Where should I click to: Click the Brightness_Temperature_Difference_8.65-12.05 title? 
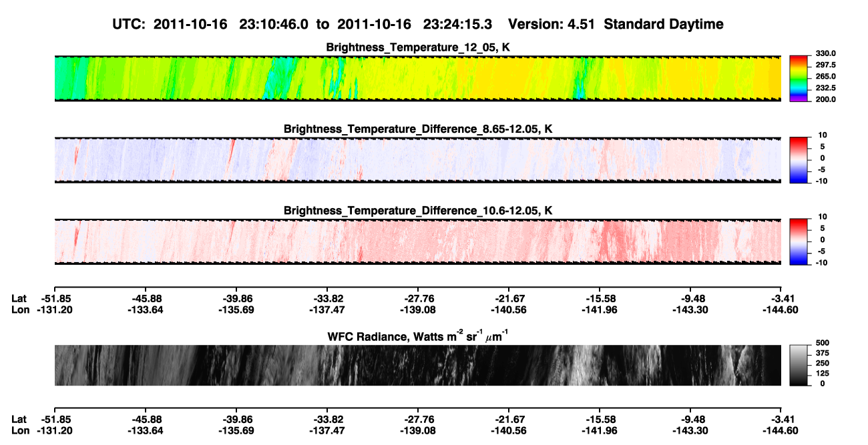417,129
